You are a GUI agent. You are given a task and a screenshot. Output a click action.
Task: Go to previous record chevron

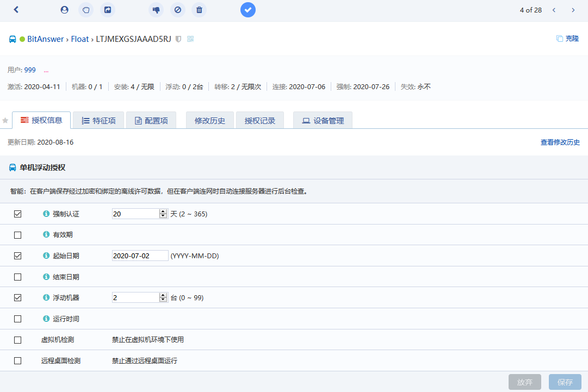point(554,10)
